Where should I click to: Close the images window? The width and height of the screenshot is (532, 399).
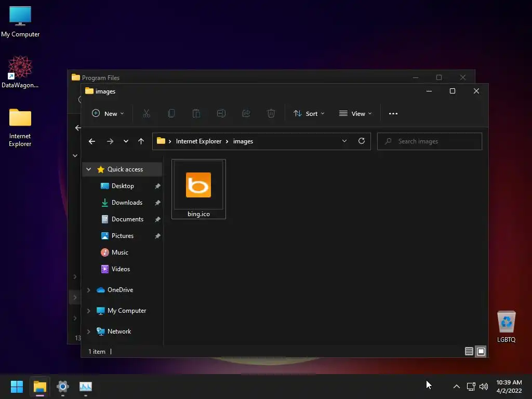[x=476, y=91]
